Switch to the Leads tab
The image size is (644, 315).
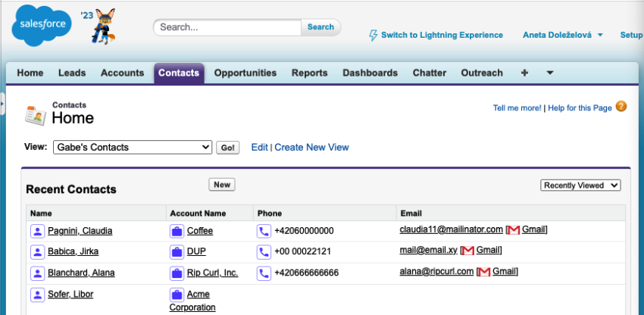pyautogui.click(x=72, y=73)
